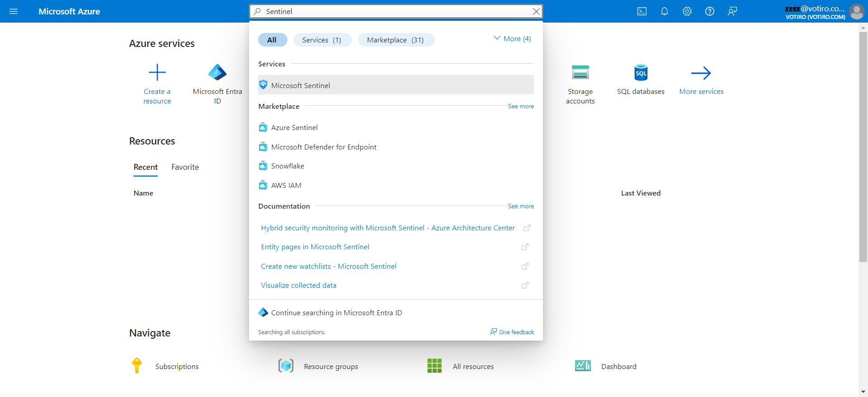The image size is (868, 397).
Task: Focus the Sentinel search box
Action: point(396,11)
